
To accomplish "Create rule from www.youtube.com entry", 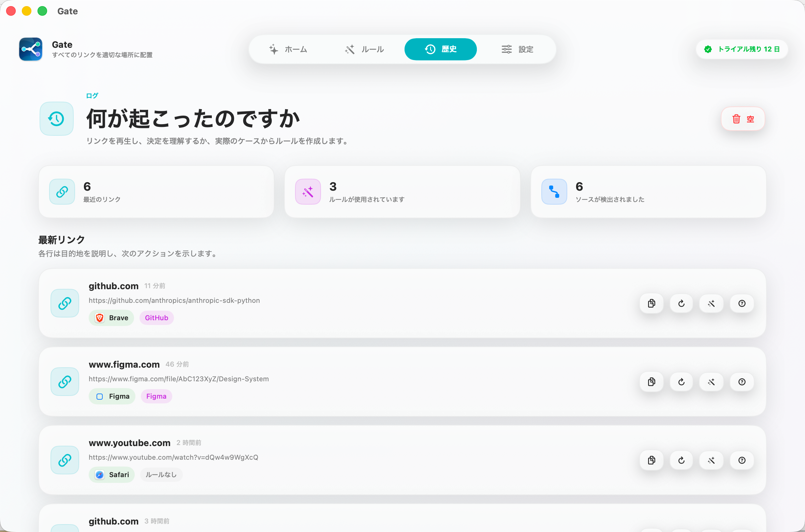I will point(712,460).
